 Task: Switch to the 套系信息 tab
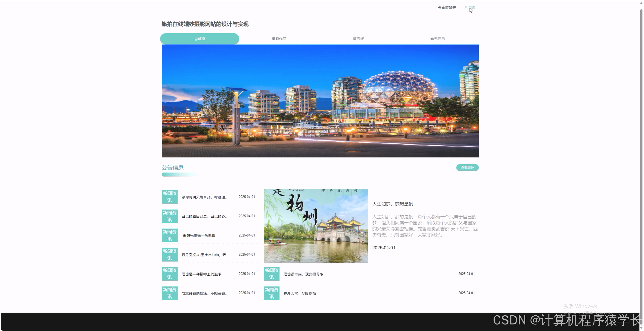(438, 39)
